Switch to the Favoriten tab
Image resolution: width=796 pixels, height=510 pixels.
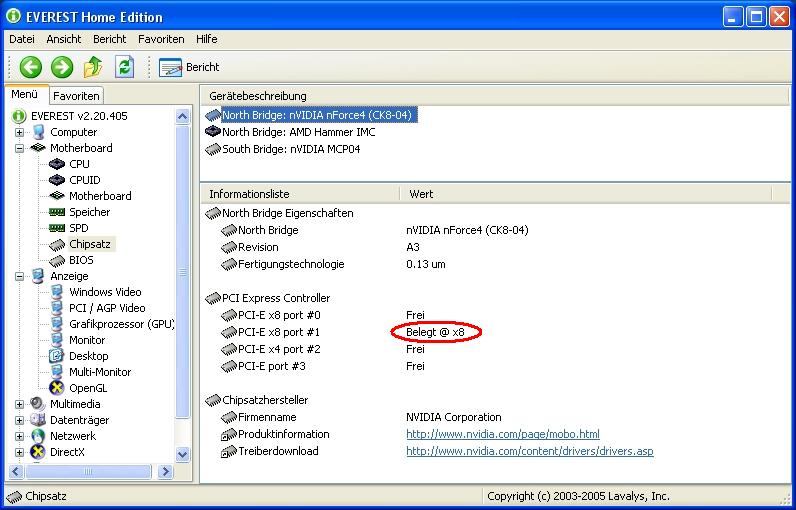[x=76, y=95]
